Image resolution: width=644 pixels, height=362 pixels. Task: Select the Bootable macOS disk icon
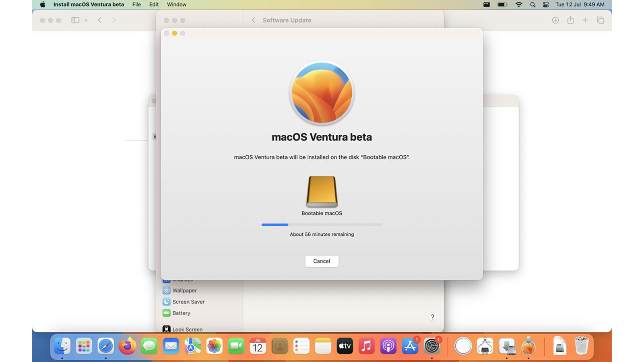(322, 191)
